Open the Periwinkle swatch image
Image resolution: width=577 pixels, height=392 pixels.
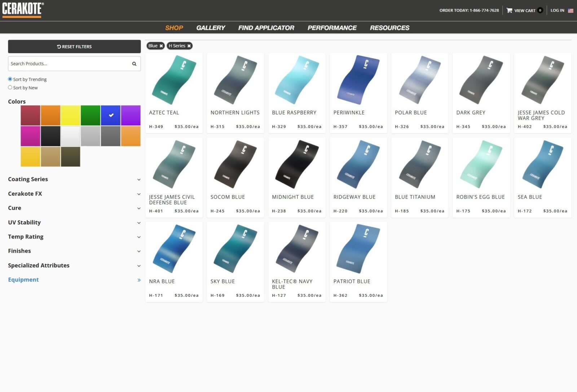[x=358, y=80]
